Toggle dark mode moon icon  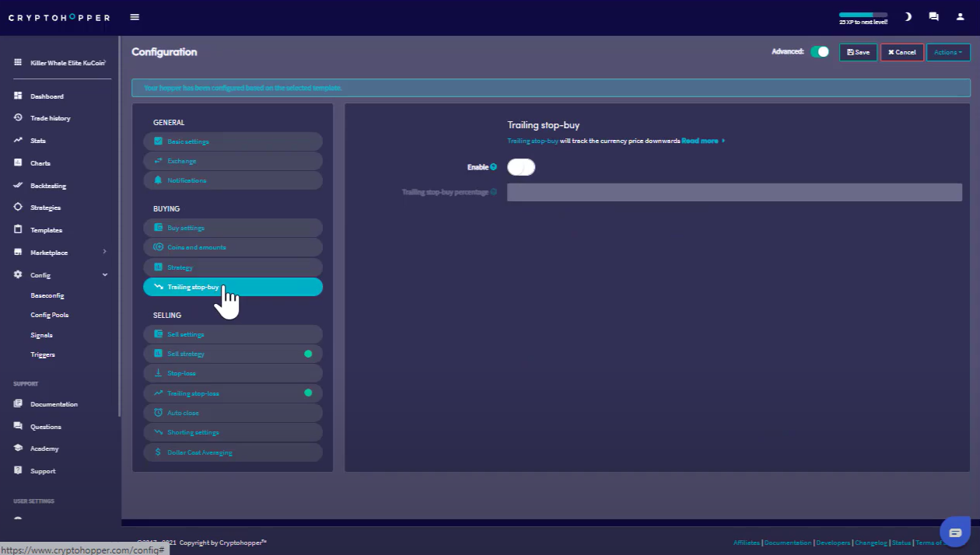point(908,16)
